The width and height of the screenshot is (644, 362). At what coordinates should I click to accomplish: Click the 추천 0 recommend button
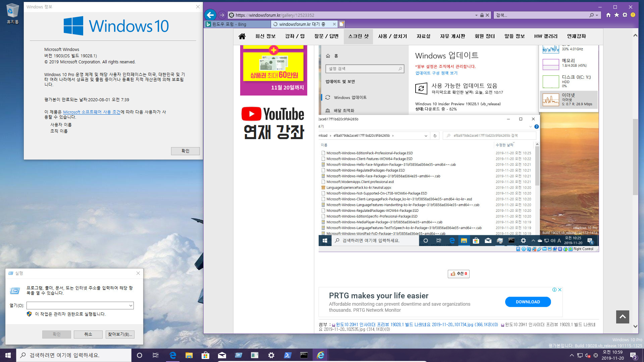click(x=459, y=274)
